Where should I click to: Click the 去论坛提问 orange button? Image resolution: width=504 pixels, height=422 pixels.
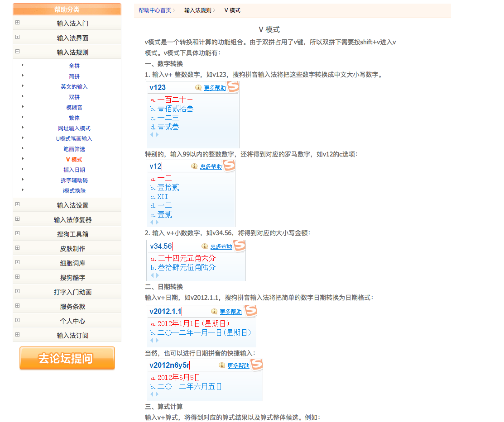(x=67, y=359)
